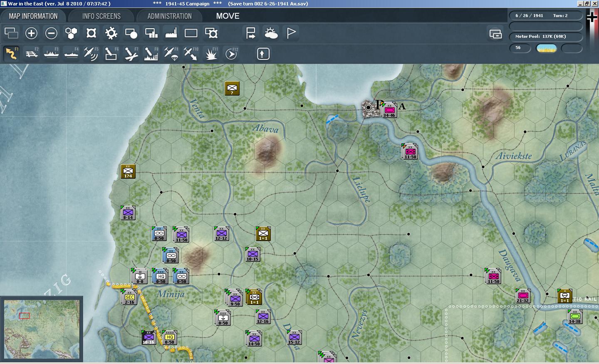Select the F7 bomb airfield mode
The width and height of the screenshot is (599, 364).
131,54
